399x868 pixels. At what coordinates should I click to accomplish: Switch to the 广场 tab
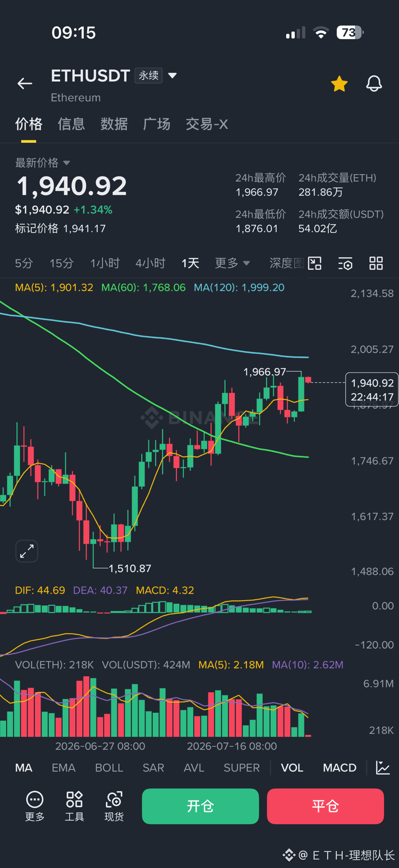(157, 124)
